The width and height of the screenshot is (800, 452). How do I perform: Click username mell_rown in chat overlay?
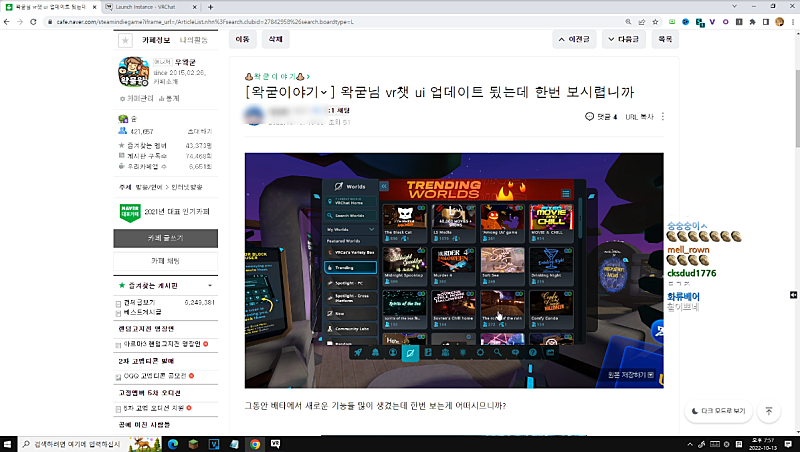688,250
